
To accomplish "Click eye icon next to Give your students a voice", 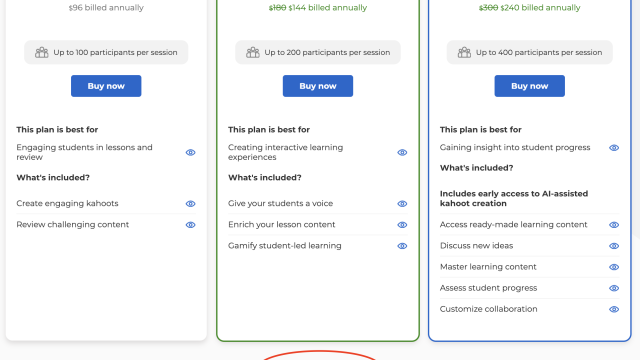I will click(x=402, y=204).
